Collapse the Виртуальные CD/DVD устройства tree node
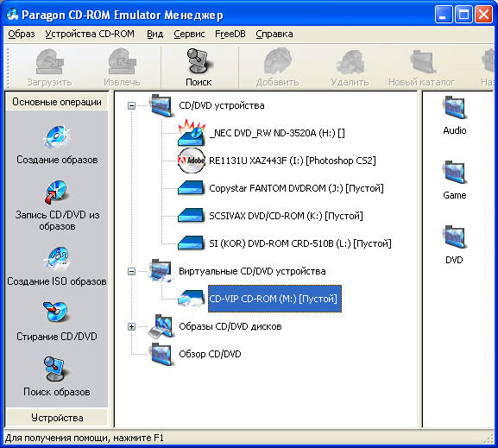Screen dimensions: 498x448 point(131,271)
